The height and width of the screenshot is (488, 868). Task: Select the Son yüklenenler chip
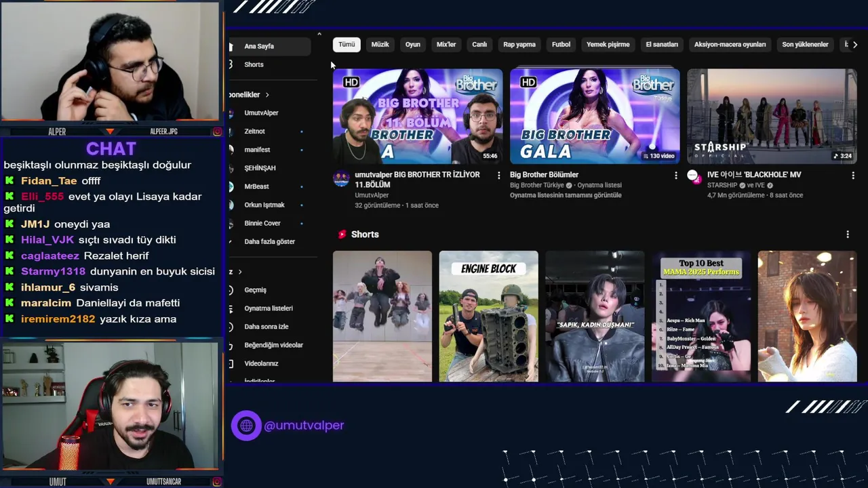[805, 45]
